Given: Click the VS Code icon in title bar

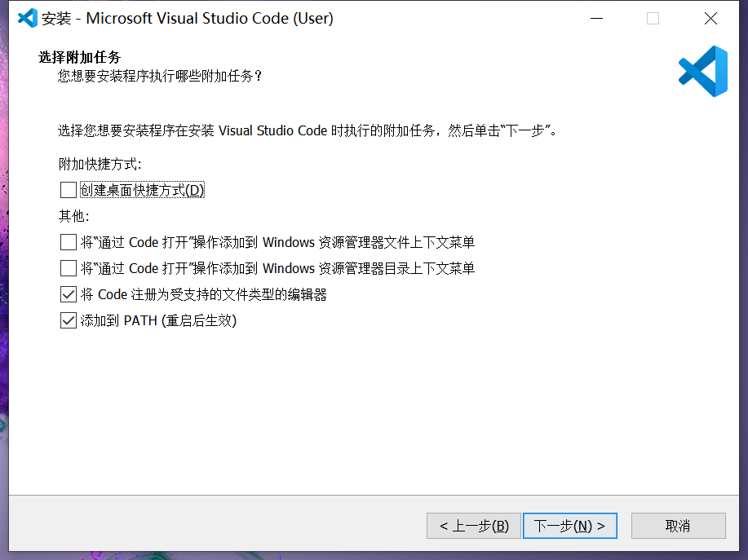Looking at the screenshot, I should [24, 17].
